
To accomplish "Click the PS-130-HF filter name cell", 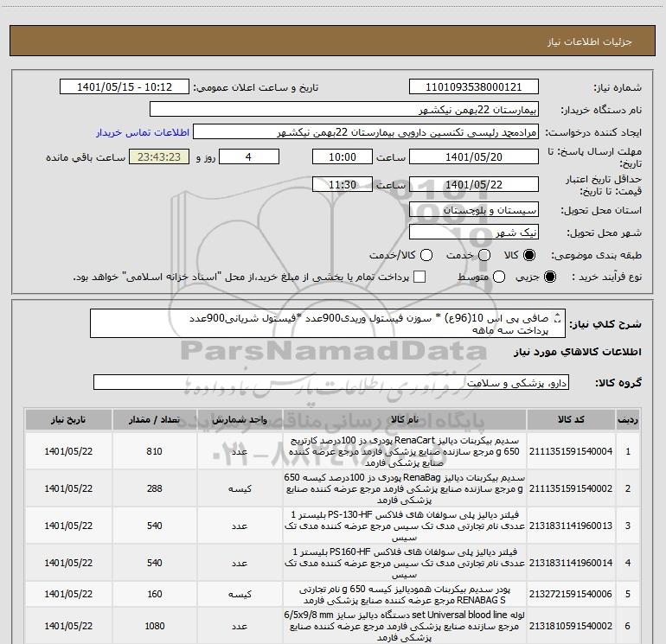I will tap(405, 526).
